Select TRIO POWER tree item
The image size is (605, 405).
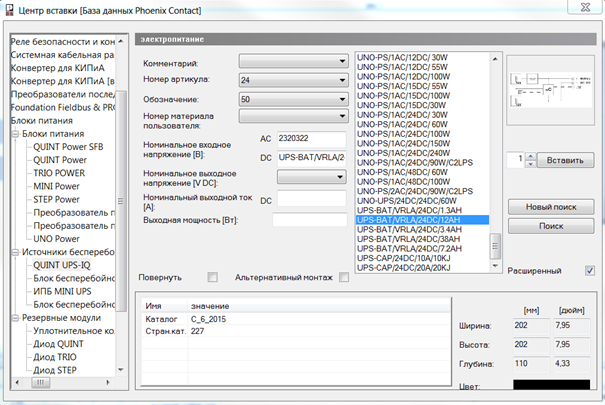coord(59,173)
